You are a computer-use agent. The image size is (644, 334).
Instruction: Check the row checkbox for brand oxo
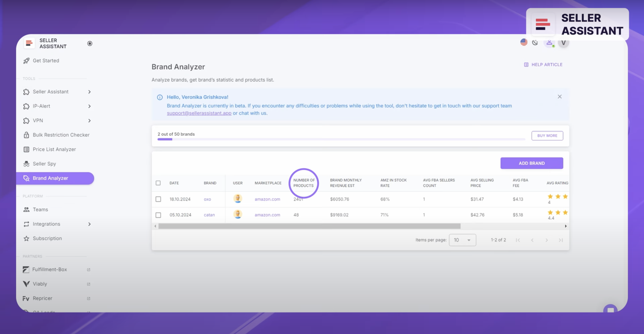158,199
